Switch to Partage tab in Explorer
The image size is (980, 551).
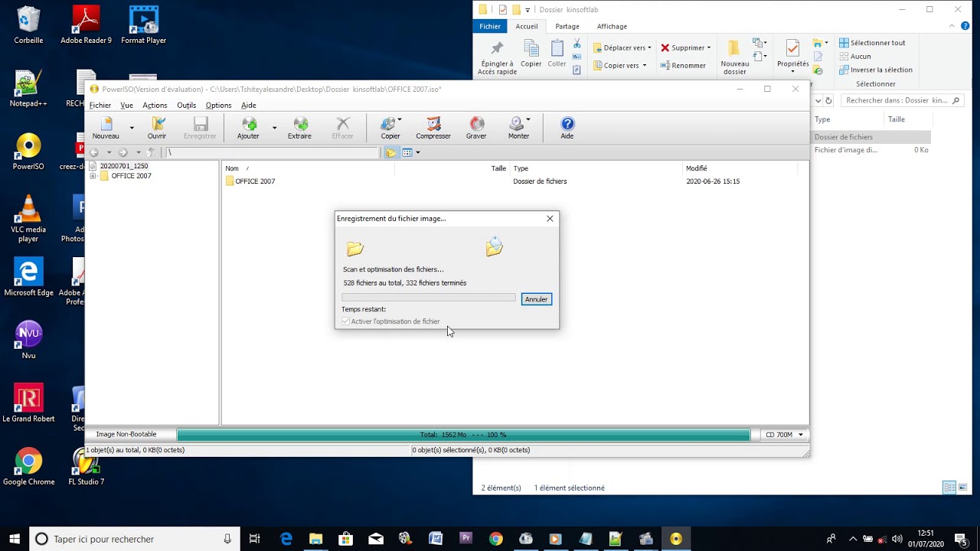[x=567, y=26]
